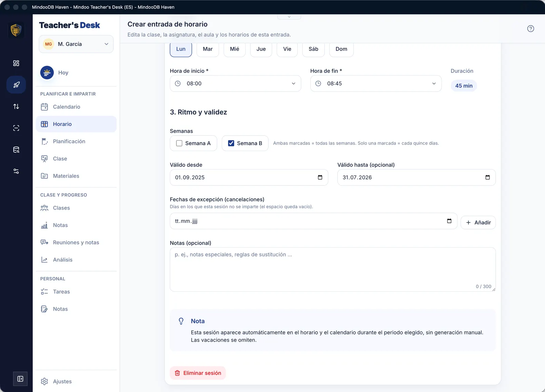Image resolution: width=545 pixels, height=392 pixels.
Task: Click the 45 min duration badge
Action: (464, 86)
